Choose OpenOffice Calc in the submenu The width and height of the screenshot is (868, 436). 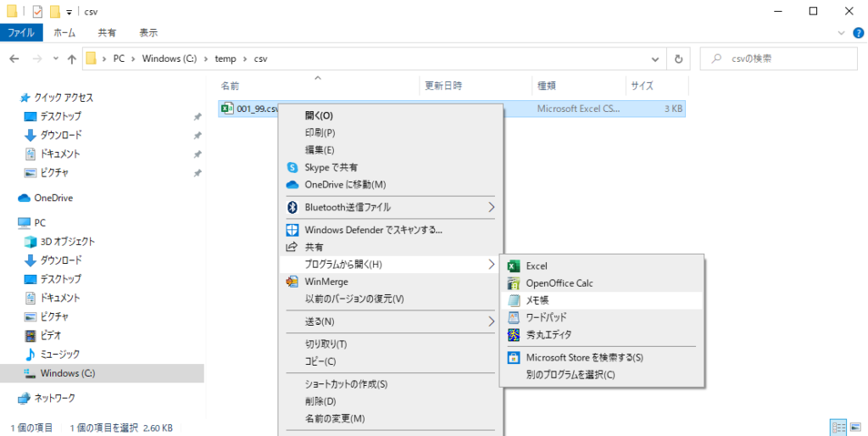click(x=601, y=283)
